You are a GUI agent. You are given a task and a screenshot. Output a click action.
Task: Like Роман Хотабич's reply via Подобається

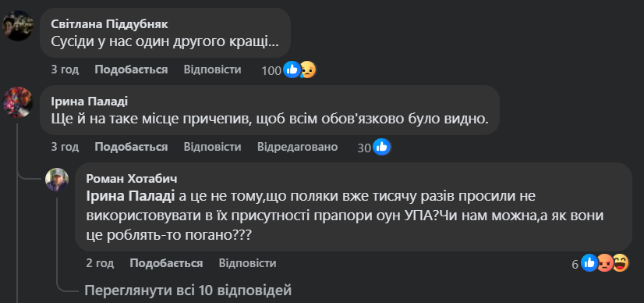(x=166, y=263)
